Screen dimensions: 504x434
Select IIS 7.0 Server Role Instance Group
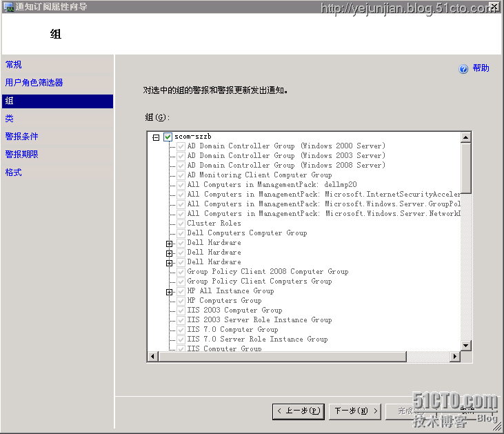click(x=257, y=339)
